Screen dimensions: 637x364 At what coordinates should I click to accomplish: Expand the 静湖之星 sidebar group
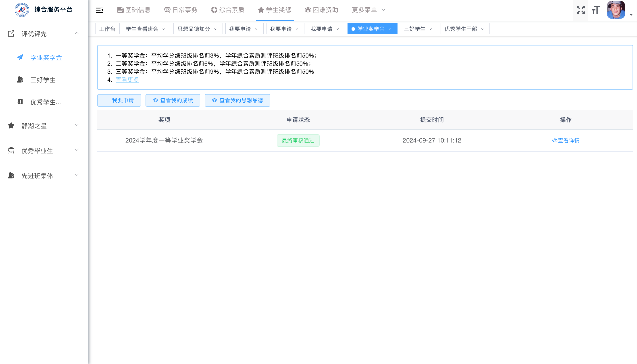(x=44, y=126)
